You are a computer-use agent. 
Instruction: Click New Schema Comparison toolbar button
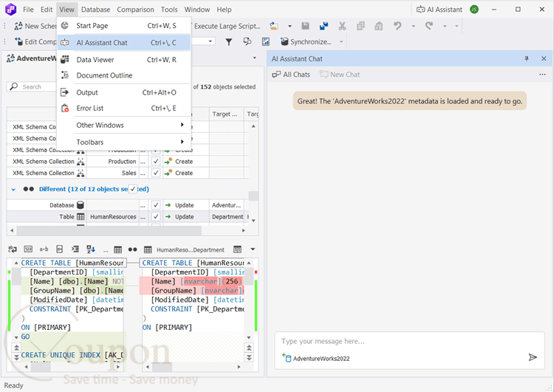tap(35, 26)
